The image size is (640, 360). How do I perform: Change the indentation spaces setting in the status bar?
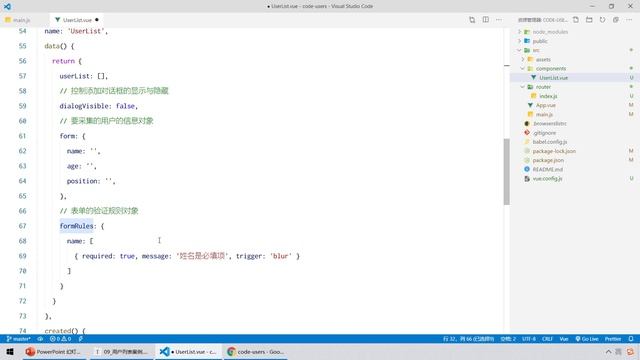tap(508, 339)
